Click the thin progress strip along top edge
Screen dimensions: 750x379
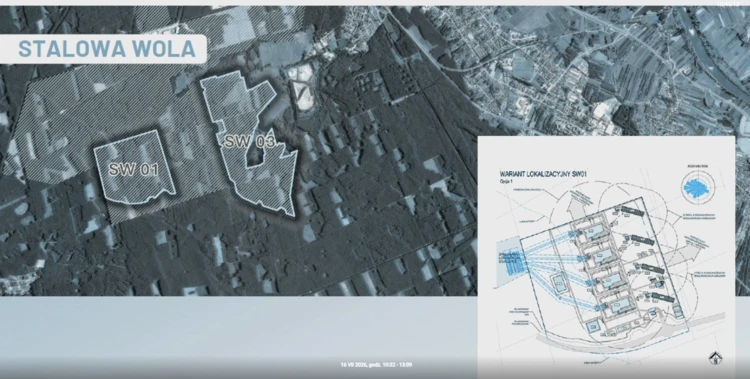click(x=375, y=3)
